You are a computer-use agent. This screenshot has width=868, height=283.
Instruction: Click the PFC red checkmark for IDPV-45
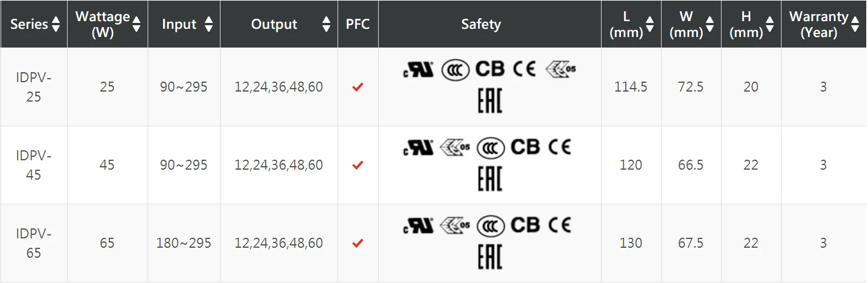pyautogui.click(x=358, y=165)
